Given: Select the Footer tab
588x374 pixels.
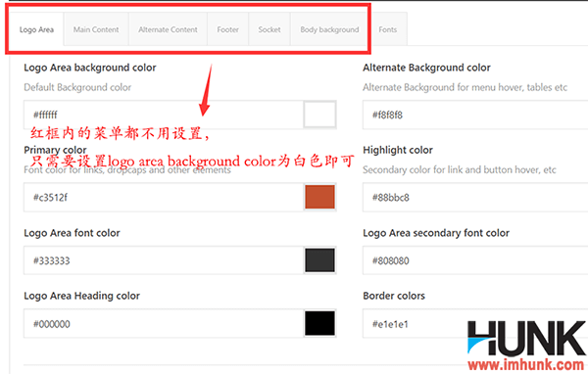Looking at the screenshot, I should [227, 29].
